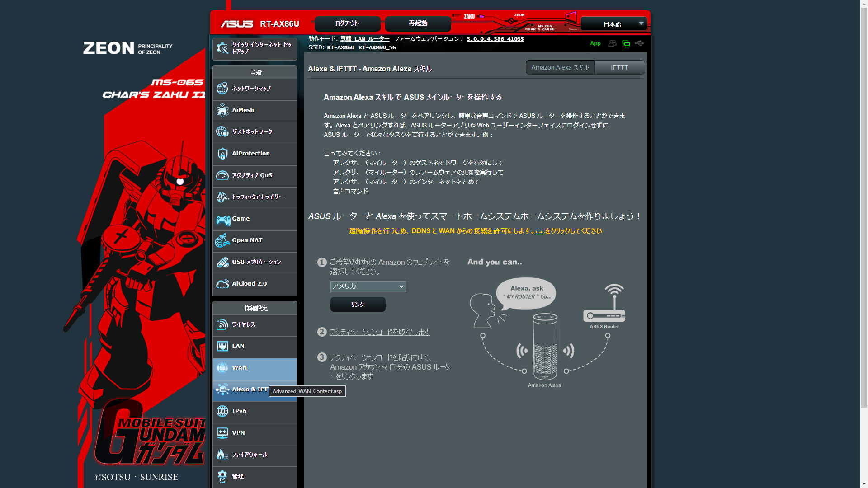The width and height of the screenshot is (868, 488).
Task: Click the USB status icon in header
Action: point(639,43)
